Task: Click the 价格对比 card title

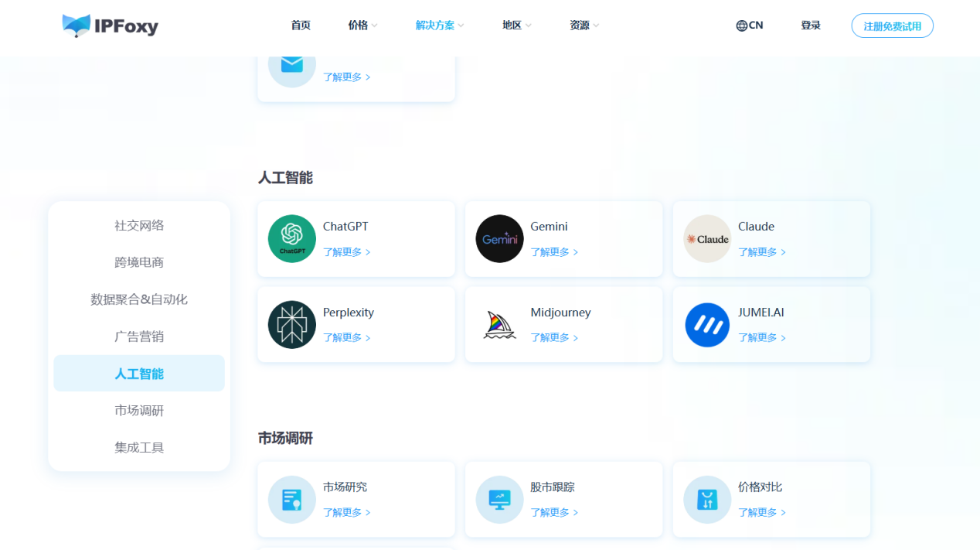Action: click(761, 487)
